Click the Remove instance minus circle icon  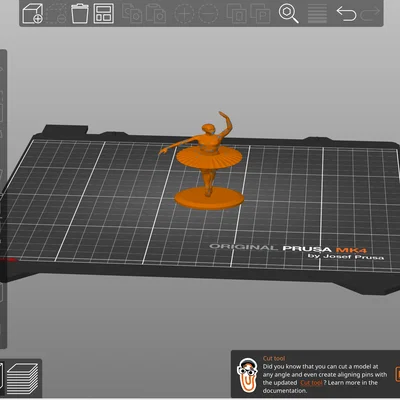[x=209, y=14]
